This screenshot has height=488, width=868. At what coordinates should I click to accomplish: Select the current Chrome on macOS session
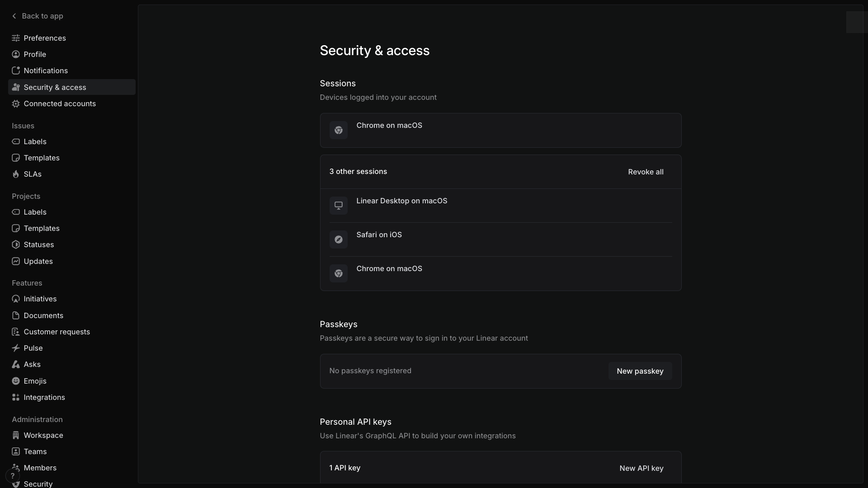[x=500, y=130]
